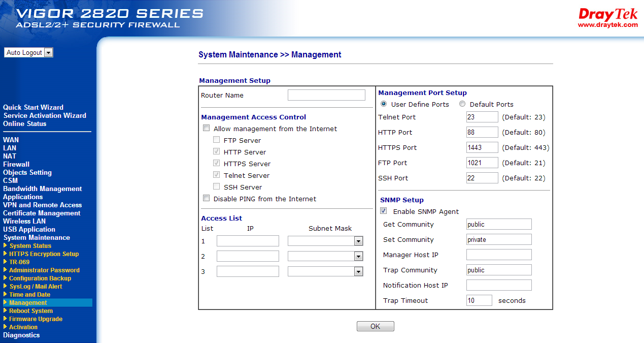Click the Router Name field
This screenshot has height=343, width=644.
[x=326, y=95]
